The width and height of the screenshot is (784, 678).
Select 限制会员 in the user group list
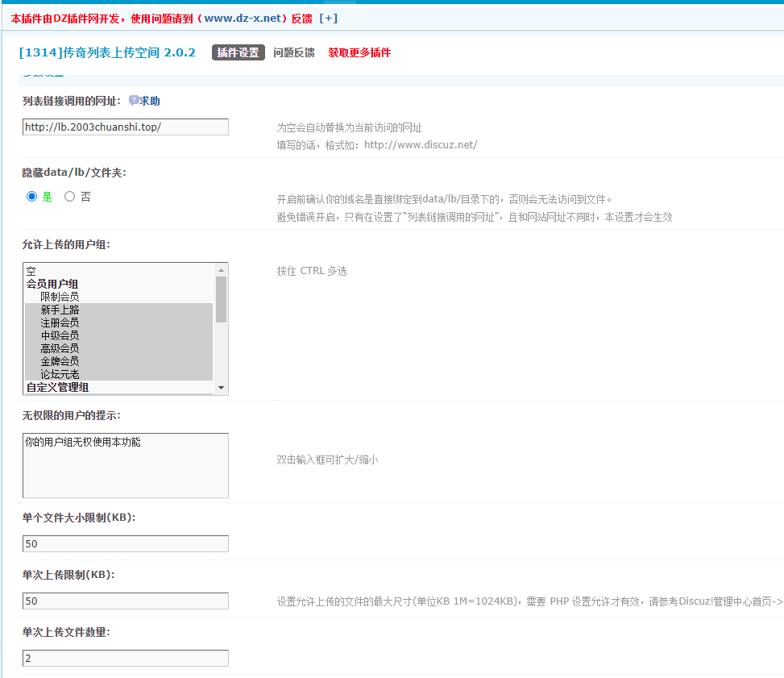(x=60, y=297)
